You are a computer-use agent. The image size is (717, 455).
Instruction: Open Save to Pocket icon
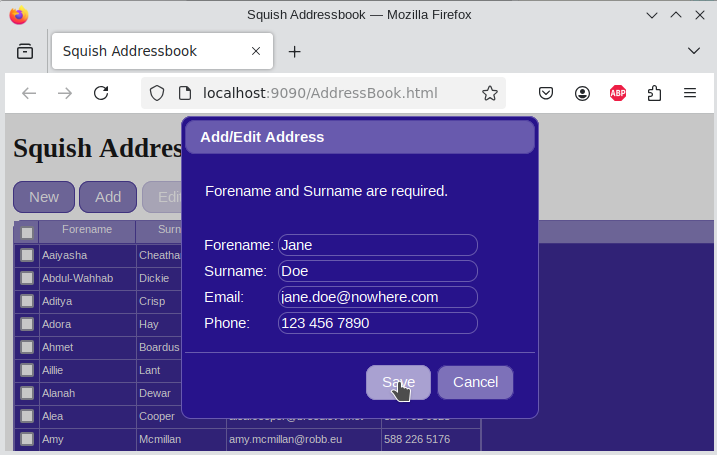(546, 93)
